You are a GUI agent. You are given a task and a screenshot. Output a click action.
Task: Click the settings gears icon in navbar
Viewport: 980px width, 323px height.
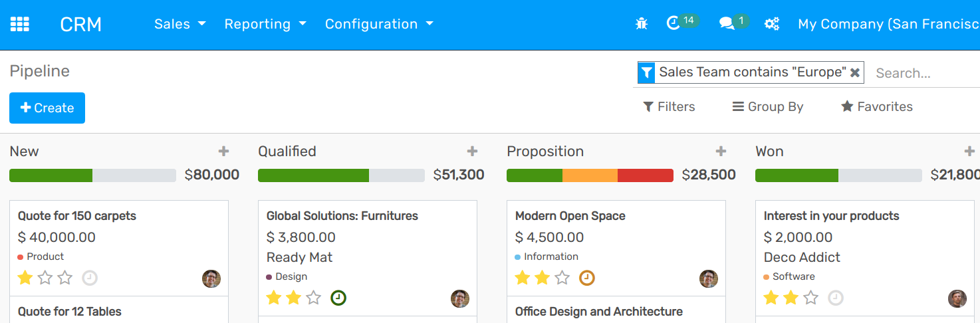tap(771, 24)
